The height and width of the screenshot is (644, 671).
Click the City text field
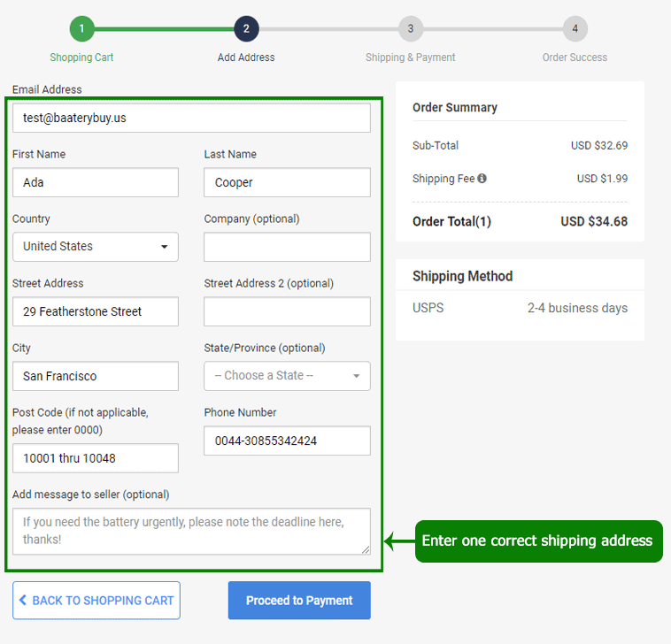(x=96, y=376)
